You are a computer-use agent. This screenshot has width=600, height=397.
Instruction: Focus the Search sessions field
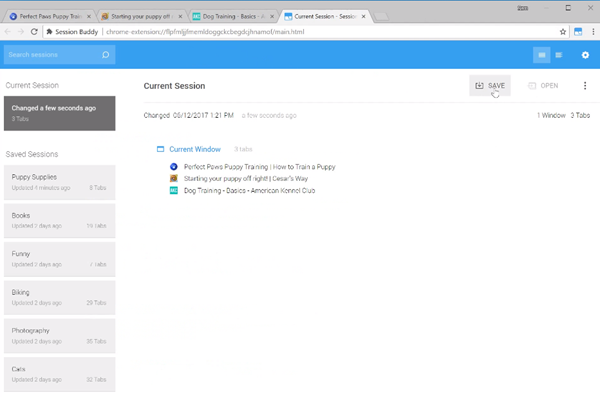click(x=59, y=55)
